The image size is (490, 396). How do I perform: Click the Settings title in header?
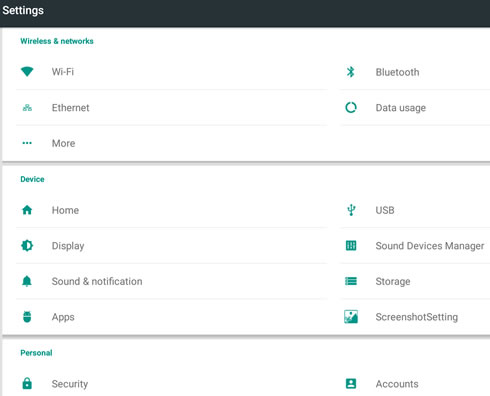point(23,10)
